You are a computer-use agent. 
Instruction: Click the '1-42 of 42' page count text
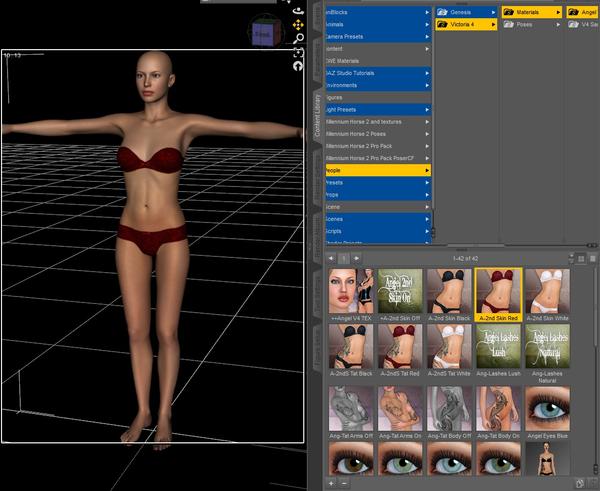(x=465, y=259)
